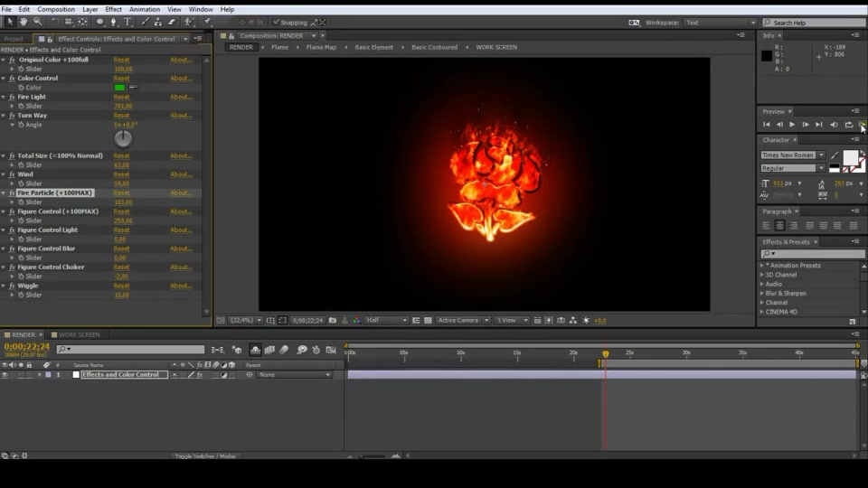The height and width of the screenshot is (488, 868).
Task: Toggle transparency grid in viewer
Action: [x=428, y=320]
